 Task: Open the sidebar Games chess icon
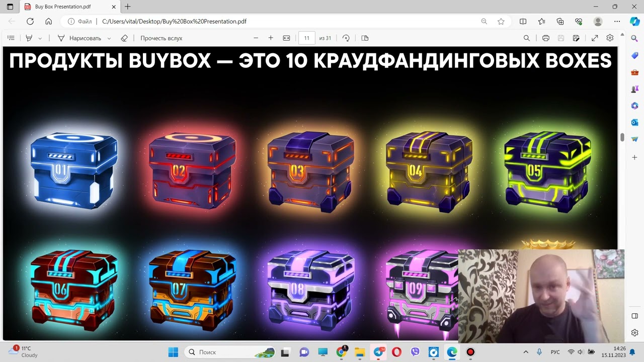click(x=635, y=89)
